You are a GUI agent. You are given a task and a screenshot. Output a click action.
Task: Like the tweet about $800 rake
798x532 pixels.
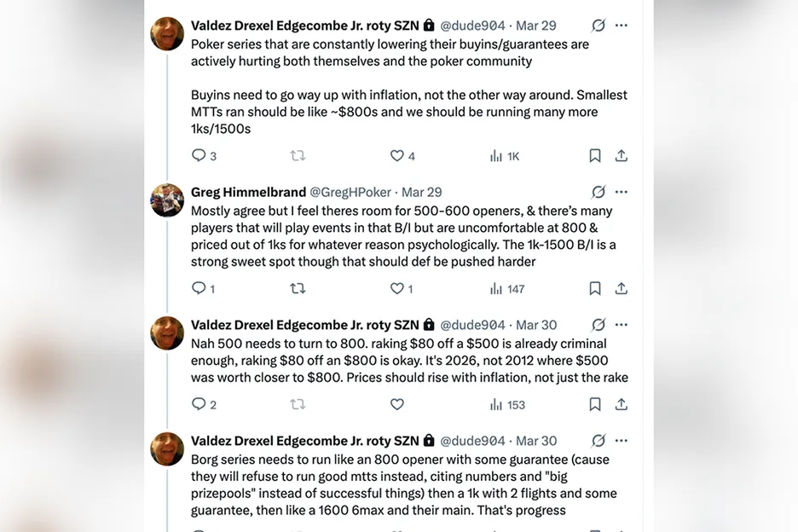click(x=396, y=404)
